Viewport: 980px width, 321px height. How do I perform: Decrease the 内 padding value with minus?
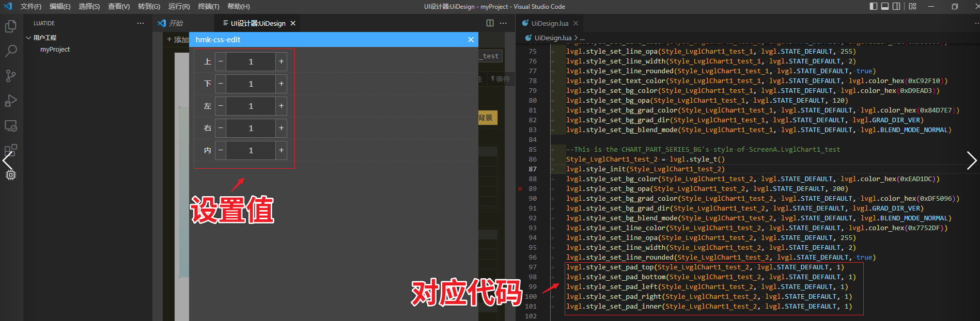pos(221,150)
